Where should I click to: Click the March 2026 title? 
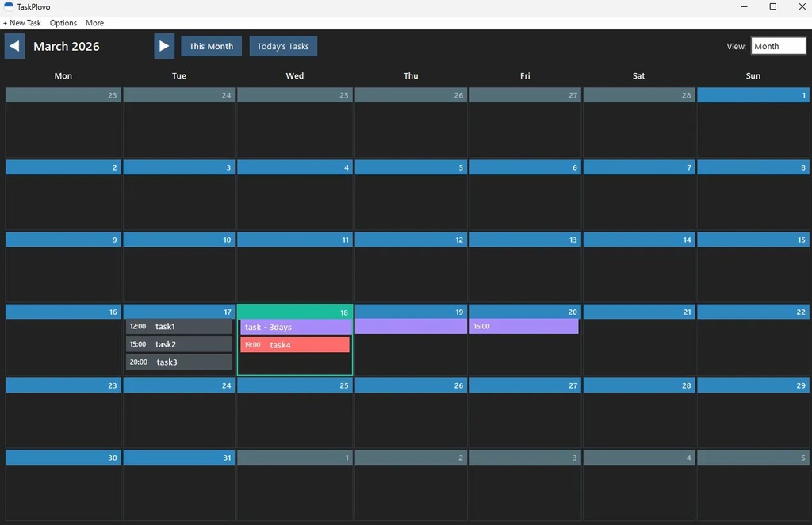pos(67,46)
